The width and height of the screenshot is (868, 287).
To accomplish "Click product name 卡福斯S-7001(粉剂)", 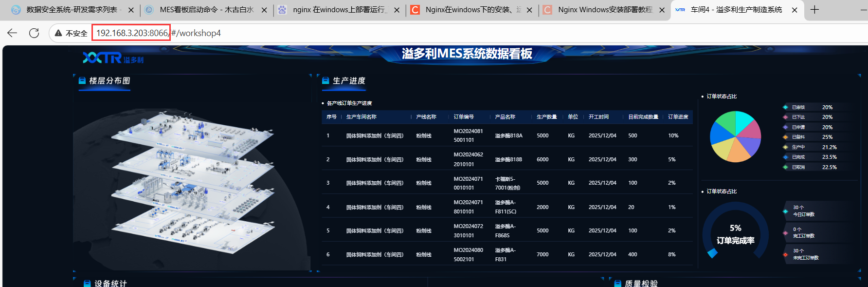I will tap(507, 183).
